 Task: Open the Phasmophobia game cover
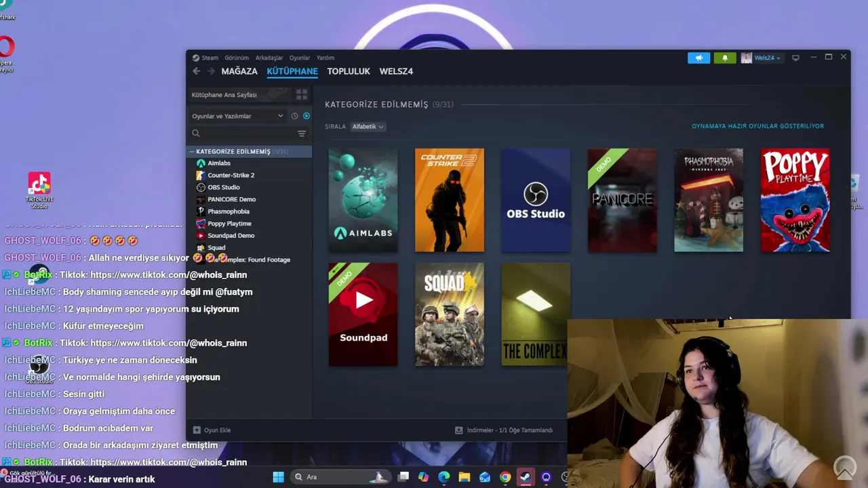pyautogui.click(x=709, y=200)
